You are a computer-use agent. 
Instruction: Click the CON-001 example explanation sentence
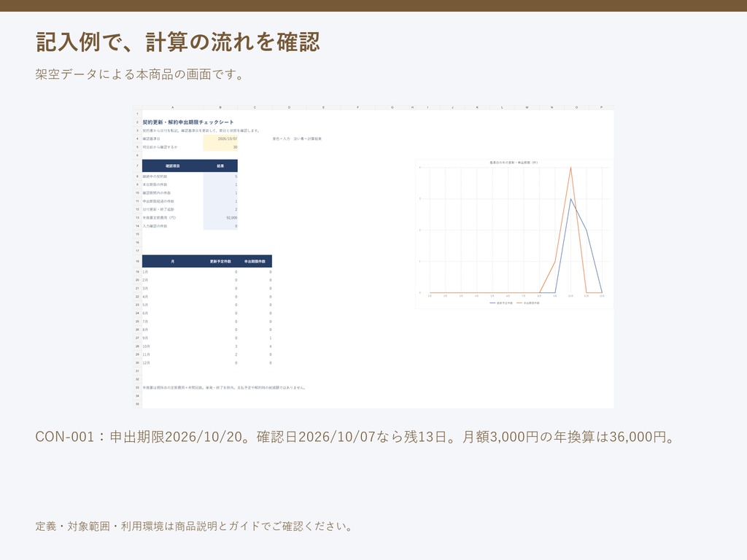click(355, 437)
